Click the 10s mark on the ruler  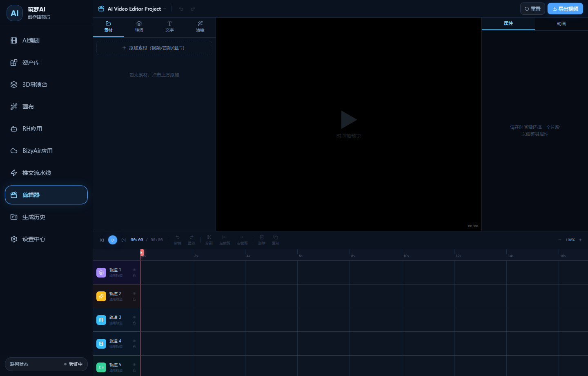(406, 256)
